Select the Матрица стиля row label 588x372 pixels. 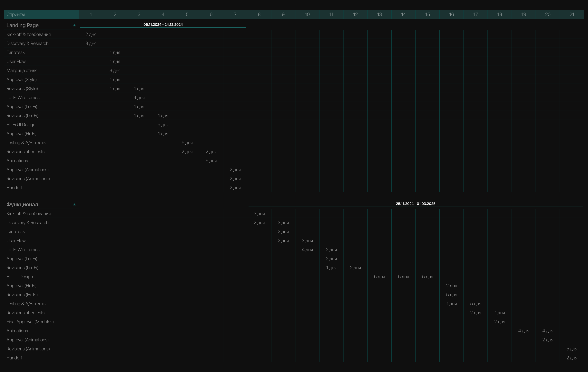(22, 71)
